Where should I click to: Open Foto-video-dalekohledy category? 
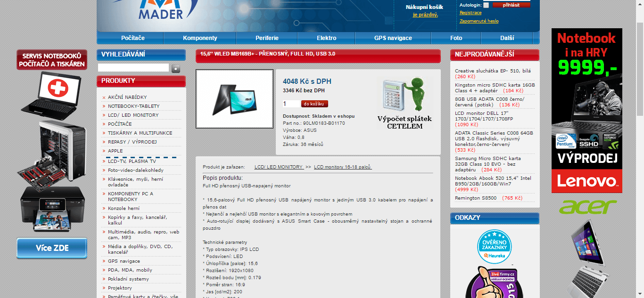tap(136, 170)
